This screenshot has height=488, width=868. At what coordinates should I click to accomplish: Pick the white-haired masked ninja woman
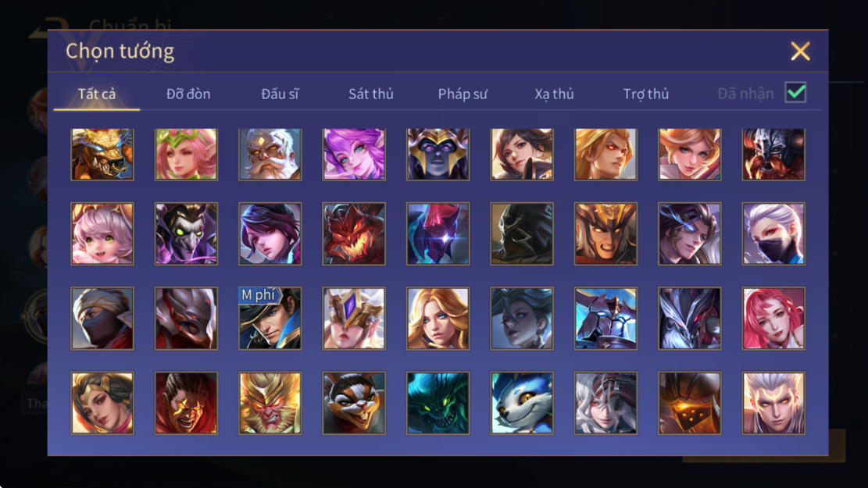[774, 233]
